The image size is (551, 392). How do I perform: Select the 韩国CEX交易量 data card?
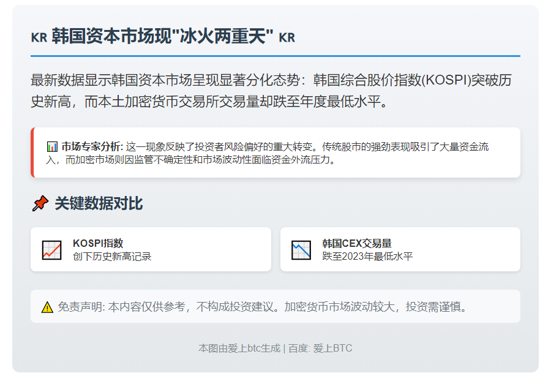pyautogui.click(x=401, y=249)
